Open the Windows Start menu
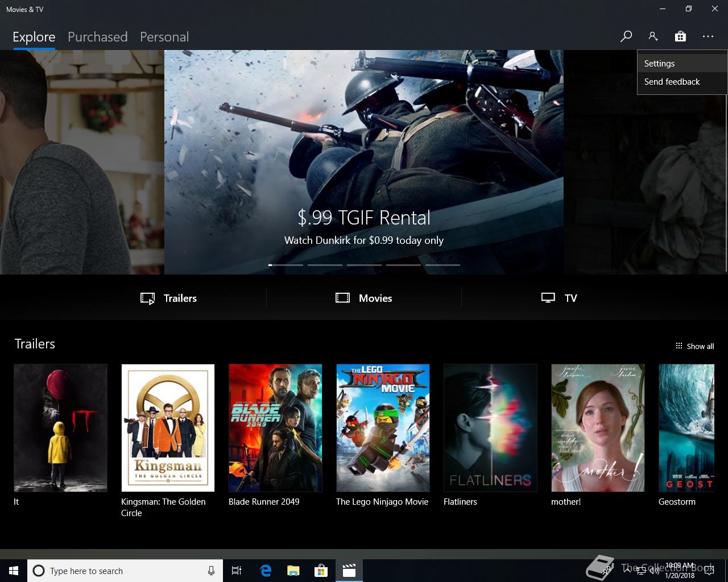The height and width of the screenshot is (582, 728). [x=14, y=571]
